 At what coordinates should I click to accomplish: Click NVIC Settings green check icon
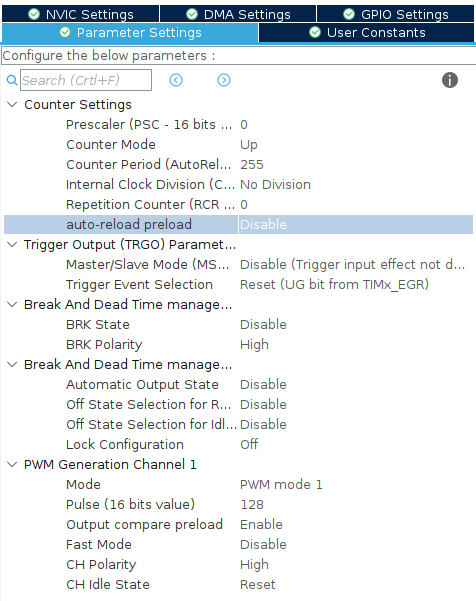coord(34,15)
